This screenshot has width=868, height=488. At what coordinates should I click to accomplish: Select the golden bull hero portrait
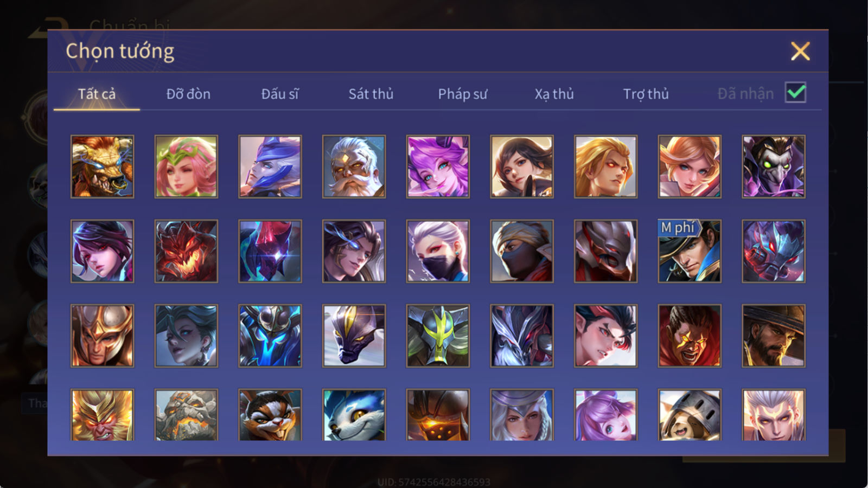pyautogui.click(x=102, y=166)
